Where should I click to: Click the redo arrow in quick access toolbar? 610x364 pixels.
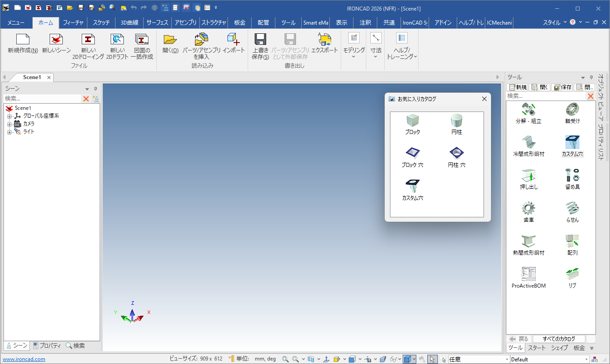144,8
